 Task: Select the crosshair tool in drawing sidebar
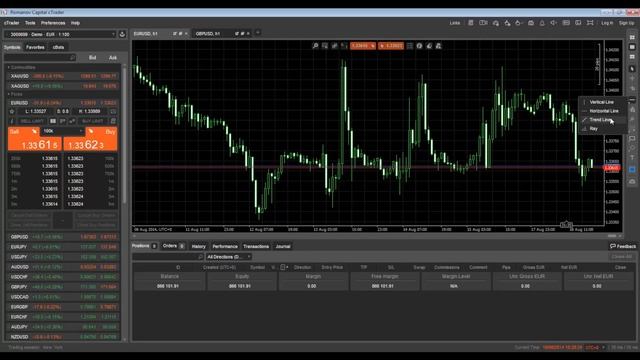pyautogui.click(x=632, y=78)
